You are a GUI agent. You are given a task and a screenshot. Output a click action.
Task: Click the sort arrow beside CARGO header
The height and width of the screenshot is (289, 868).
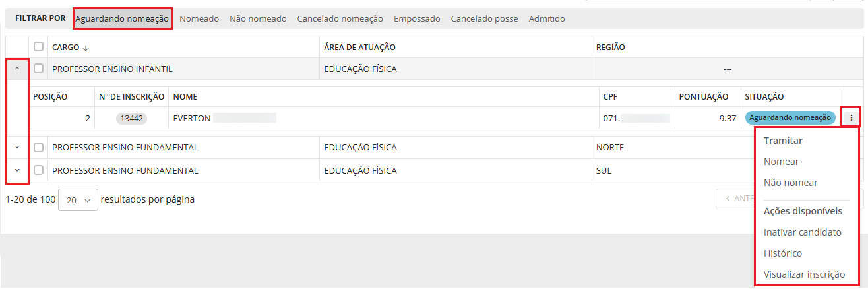[86, 48]
